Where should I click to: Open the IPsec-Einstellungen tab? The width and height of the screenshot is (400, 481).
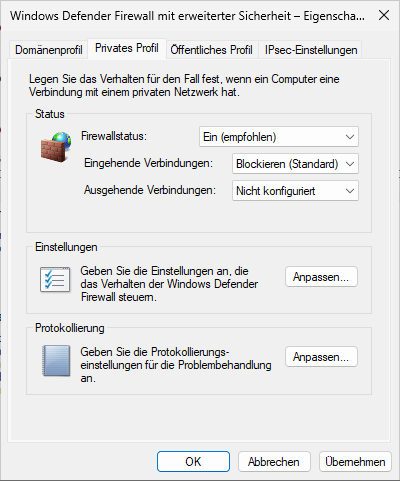tap(311, 50)
